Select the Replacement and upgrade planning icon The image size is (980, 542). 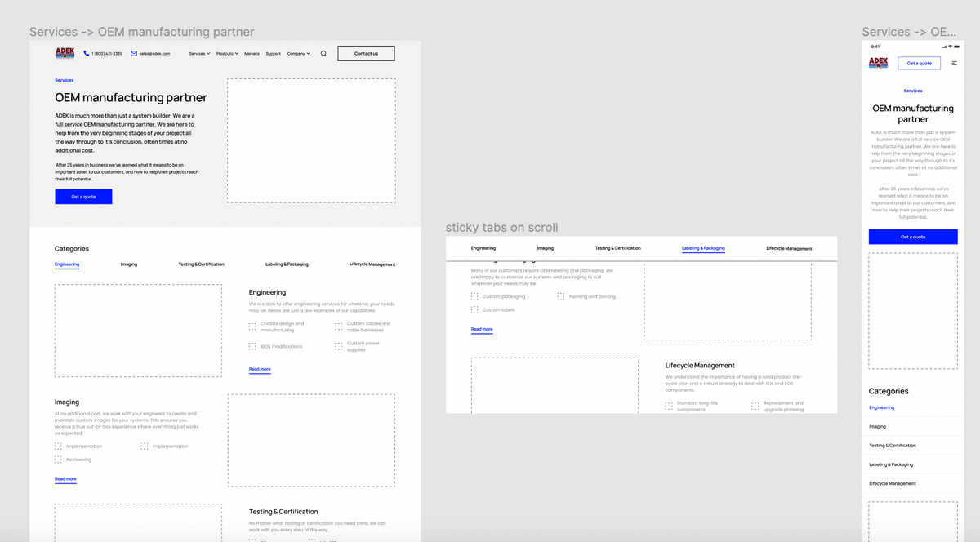755,406
